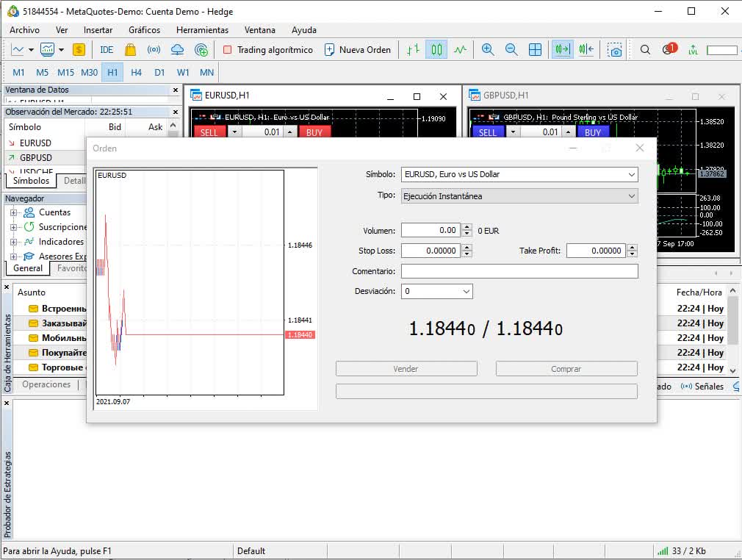Toggle auto scroll chart icon
This screenshot has width=742, height=560.
coord(562,50)
